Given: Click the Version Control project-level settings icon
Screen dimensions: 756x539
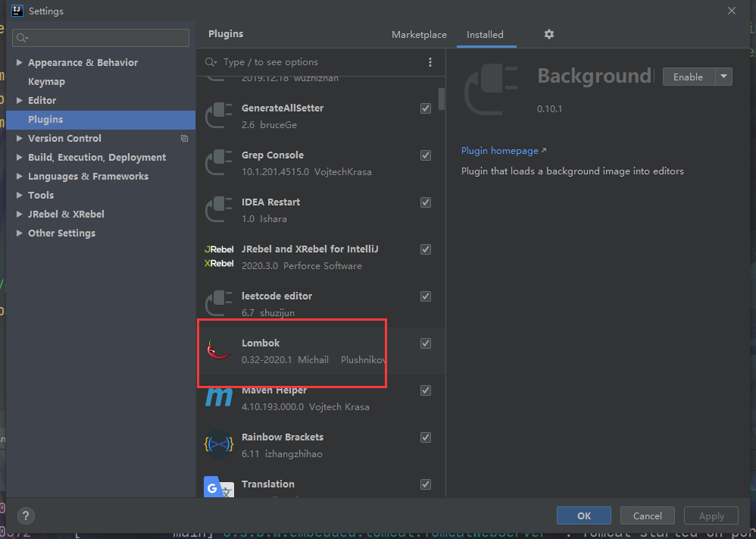Looking at the screenshot, I should click(184, 139).
